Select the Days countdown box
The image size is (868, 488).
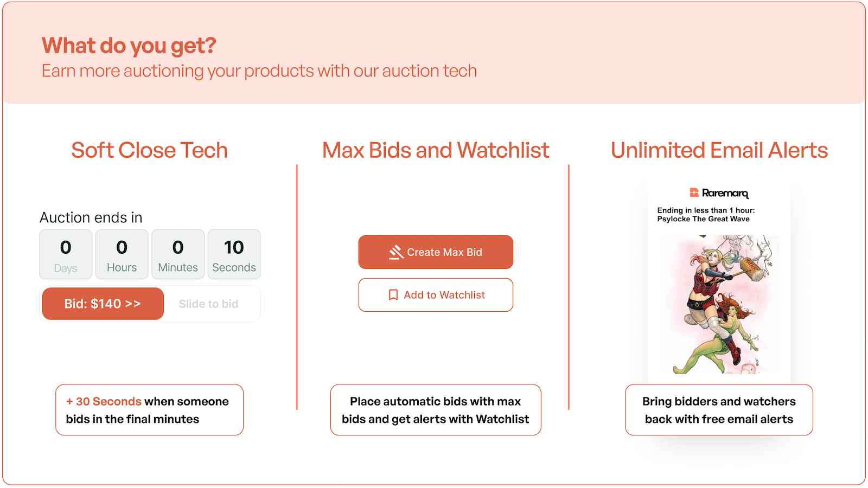click(66, 254)
